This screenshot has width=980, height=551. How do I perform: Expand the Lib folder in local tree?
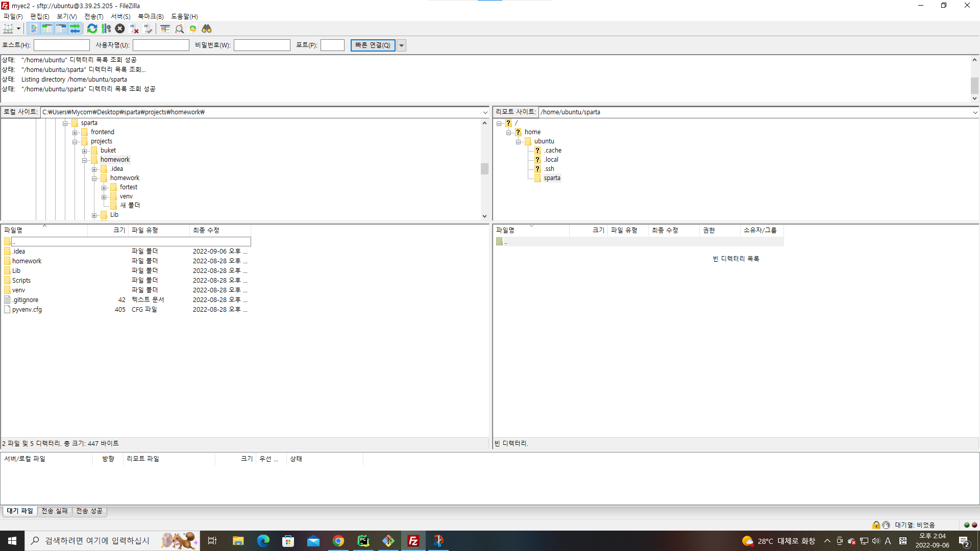[94, 215]
